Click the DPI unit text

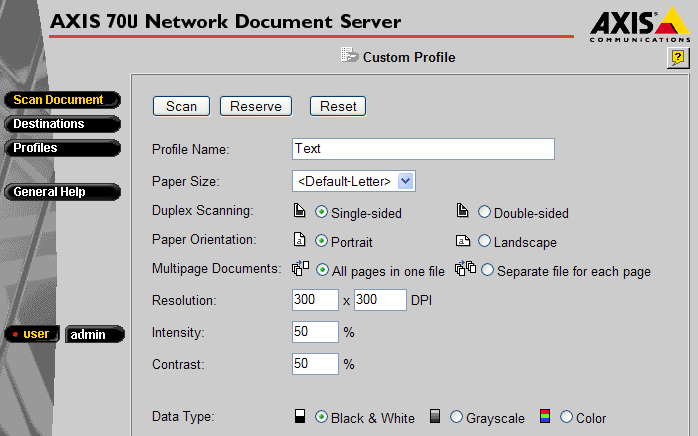422,301
